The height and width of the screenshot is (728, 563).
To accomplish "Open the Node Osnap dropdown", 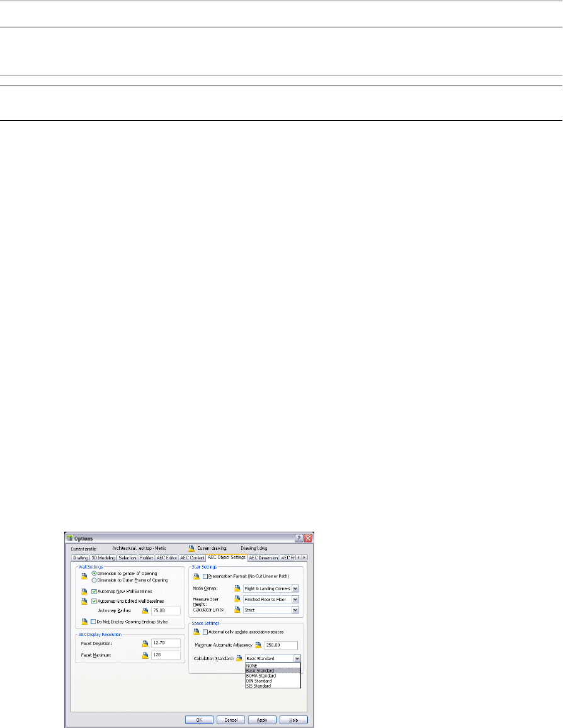I will click(x=295, y=588).
